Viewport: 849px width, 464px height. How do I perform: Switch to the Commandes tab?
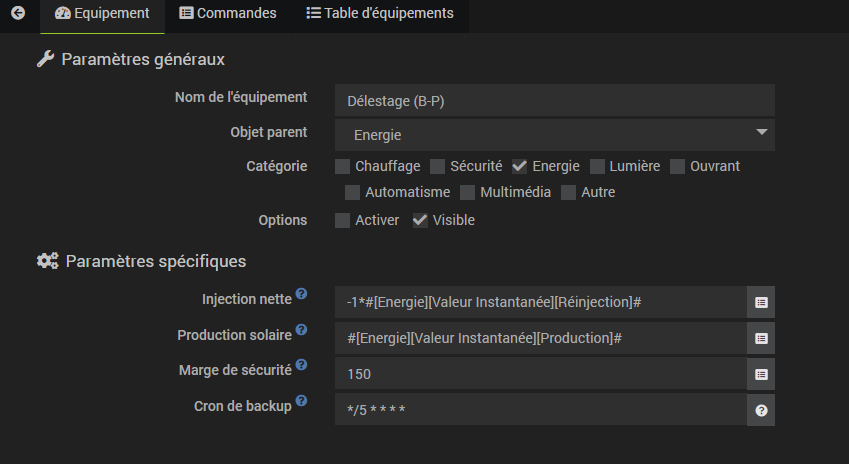click(x=228, y=13)
